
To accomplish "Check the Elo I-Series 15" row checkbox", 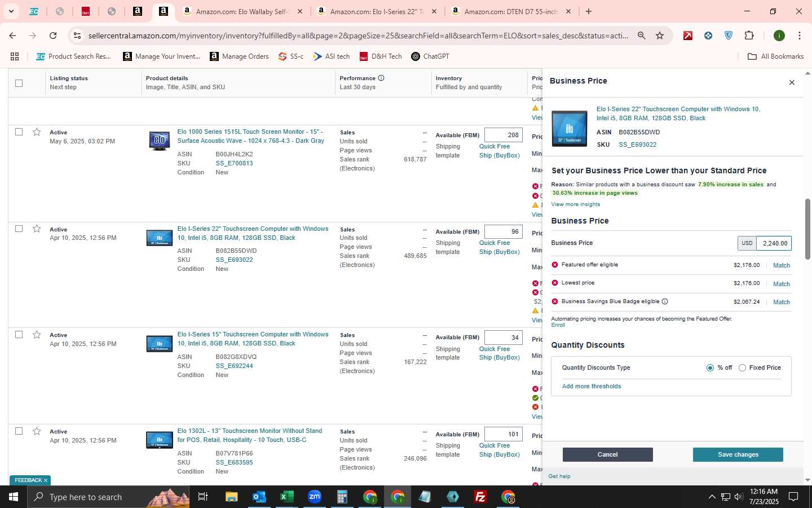I will pos(19,335).
